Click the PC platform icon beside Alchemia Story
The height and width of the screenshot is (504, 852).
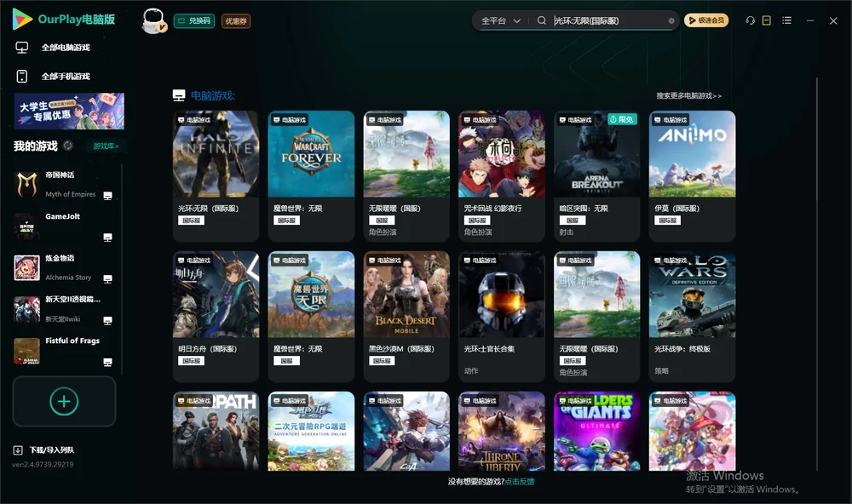tap(107, 279)
